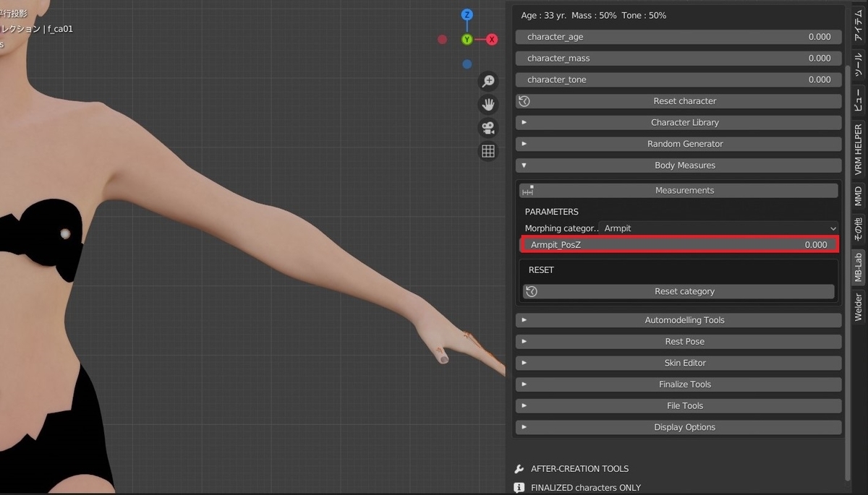Click the green Y axis gizmo handle
The image size is (868, 495).
pos(467,39)
